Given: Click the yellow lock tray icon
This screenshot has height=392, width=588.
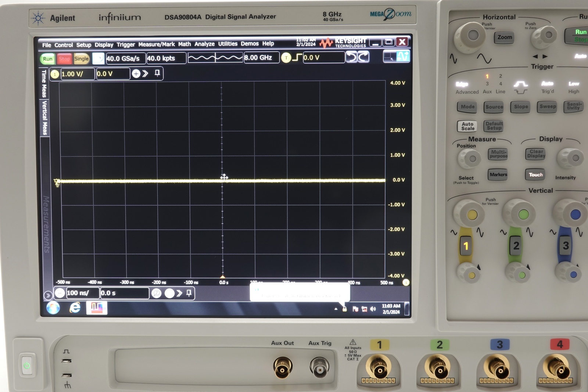Looking at the screenshot, I should tap(345, 309).
